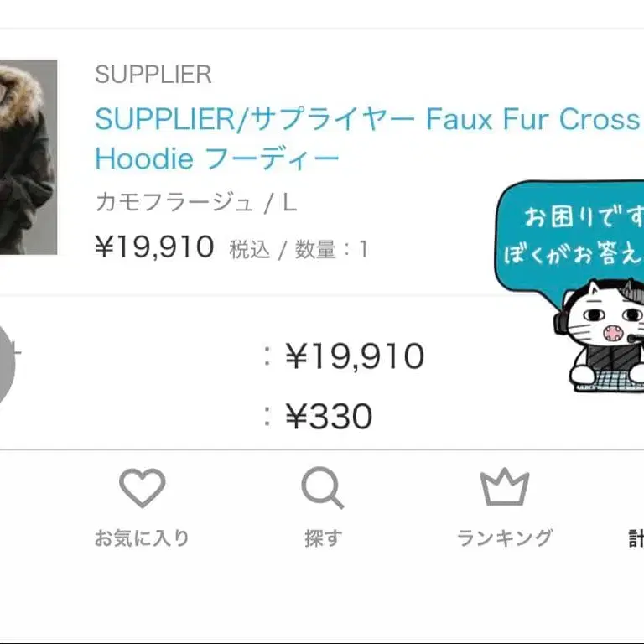The height and width of the screenshot is (644, 644).
Task: Switch to the お気に入り tab label
Action: click(142, 538)
